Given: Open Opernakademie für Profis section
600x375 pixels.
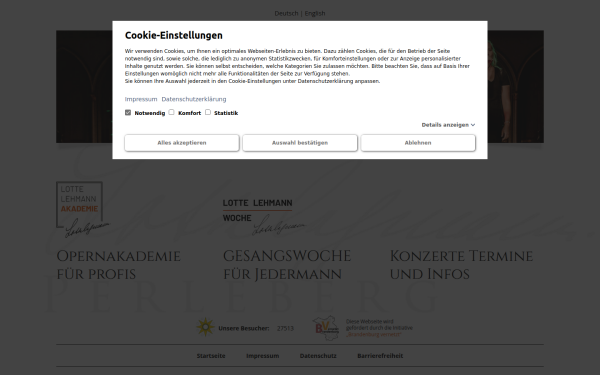Looking at the screenshot, I should click(118, 265).
